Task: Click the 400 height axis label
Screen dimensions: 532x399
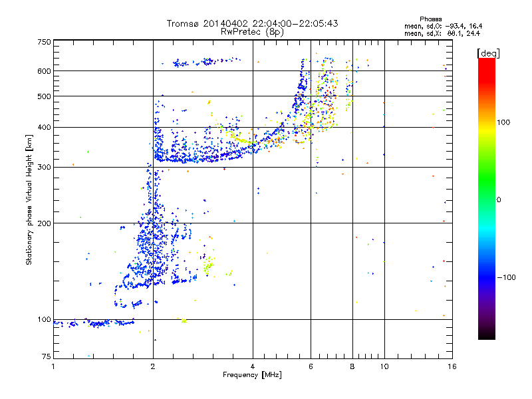Action: [44, 128]
